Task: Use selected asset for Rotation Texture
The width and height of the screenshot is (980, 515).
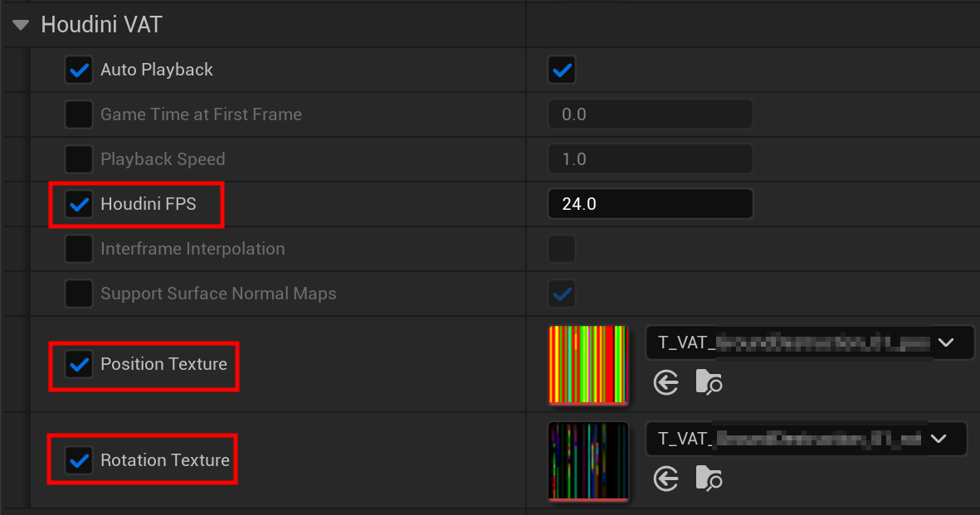Action: (x=666, y=479)
